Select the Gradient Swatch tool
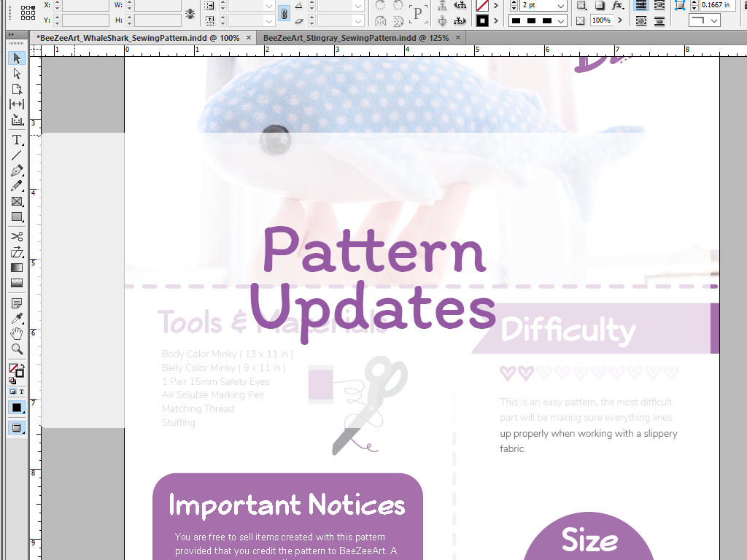Viewport: 747px width, 560px height. click(x=17, y=268)
